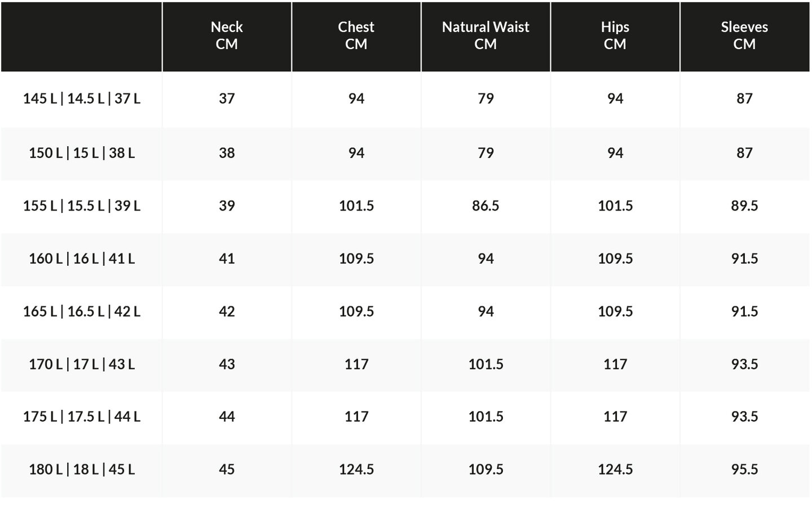Select the 170 L | 17 L | 43 L row label
The width and height of the screenshot is (812, 508).
82,364
